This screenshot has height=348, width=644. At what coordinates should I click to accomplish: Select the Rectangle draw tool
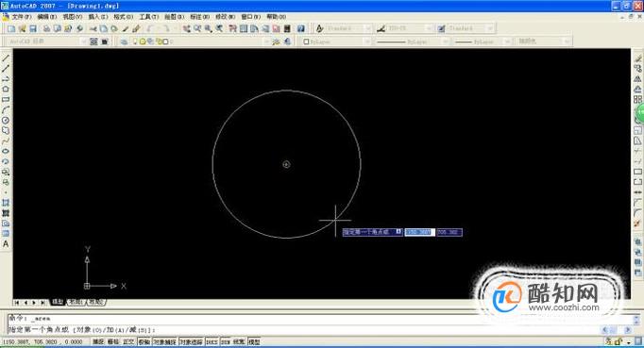[6, 99]
